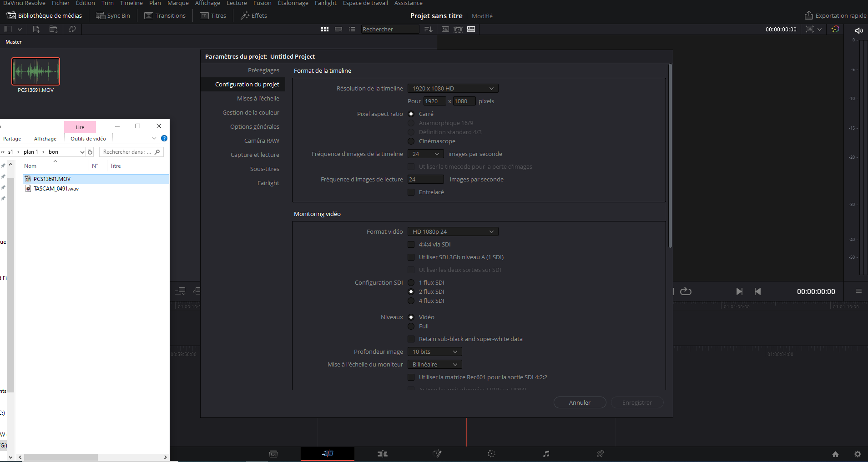Open the Résolution de la timeline dropdown
This screenshot has width=868, height=462.
point(453,89)
